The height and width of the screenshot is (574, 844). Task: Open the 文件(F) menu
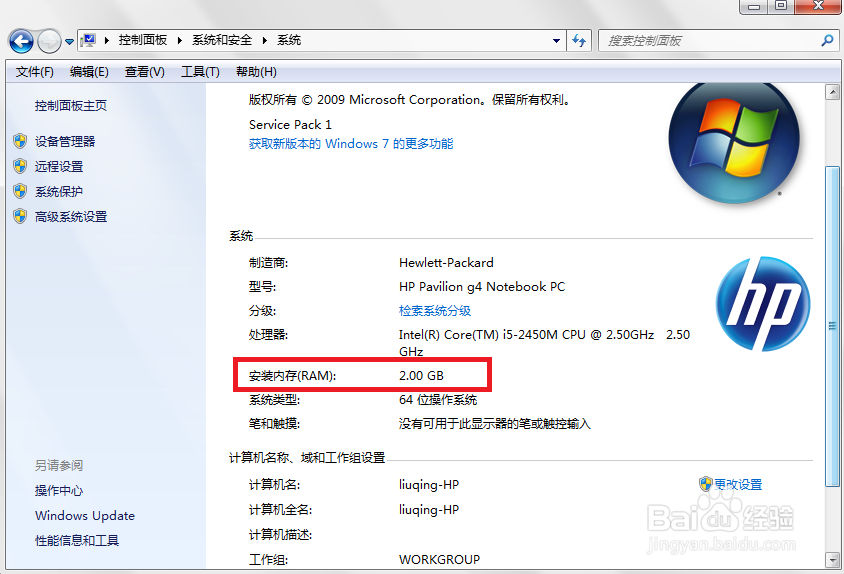34,72
